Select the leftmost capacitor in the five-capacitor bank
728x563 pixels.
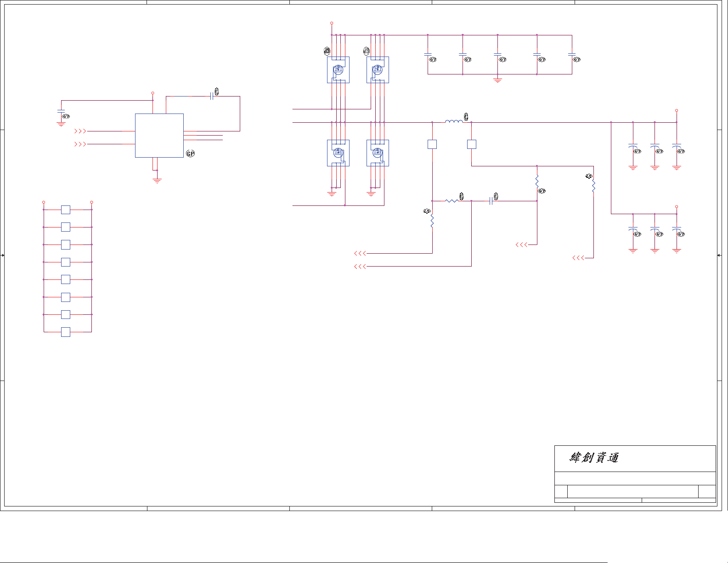click(x=428, y=54)
